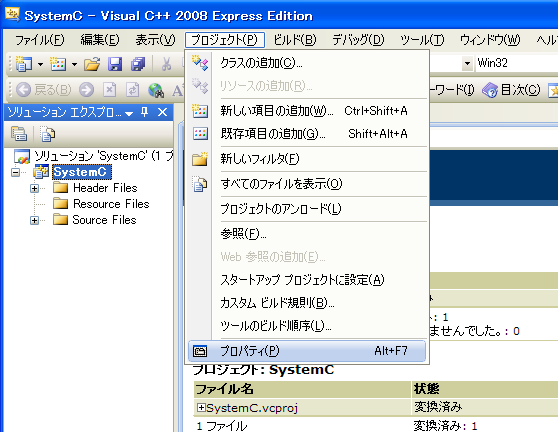Select the Header Files folder
The height and width of the screenshot is (432, 558).
[105, 188]
